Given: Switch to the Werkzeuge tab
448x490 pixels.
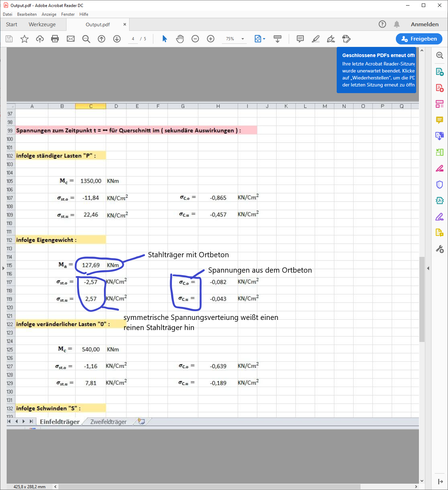Looking at the screenshot, I should 42,24.
